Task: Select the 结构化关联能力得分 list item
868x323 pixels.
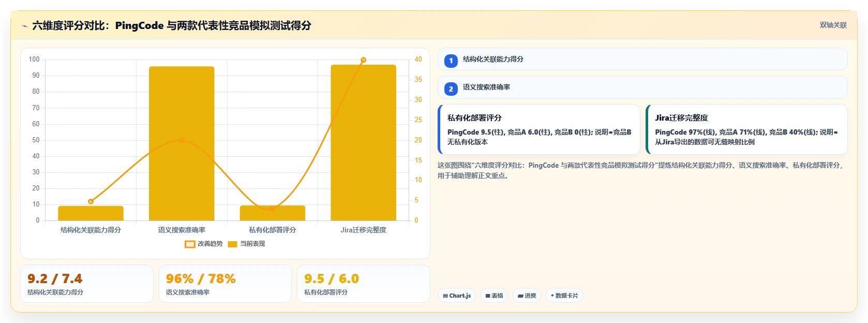Action: point(642,59)
